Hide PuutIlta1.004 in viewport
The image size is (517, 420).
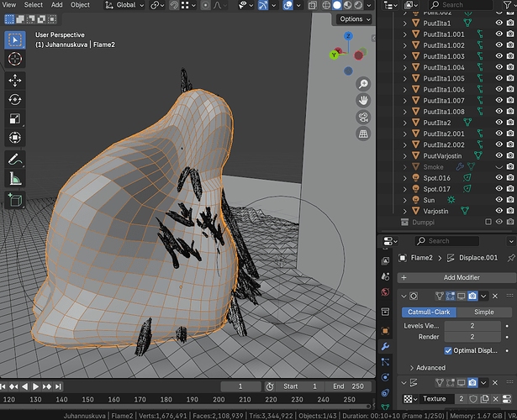(x=499, y=67)
